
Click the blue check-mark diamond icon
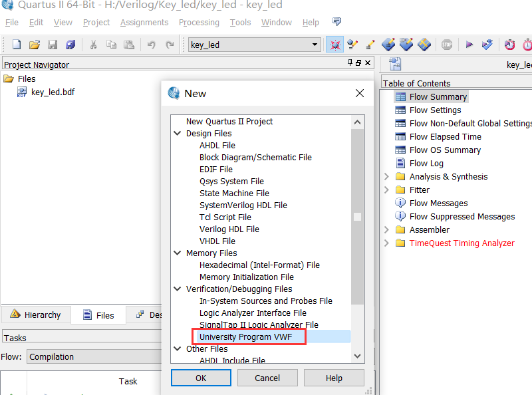click(x=406, y=45)
